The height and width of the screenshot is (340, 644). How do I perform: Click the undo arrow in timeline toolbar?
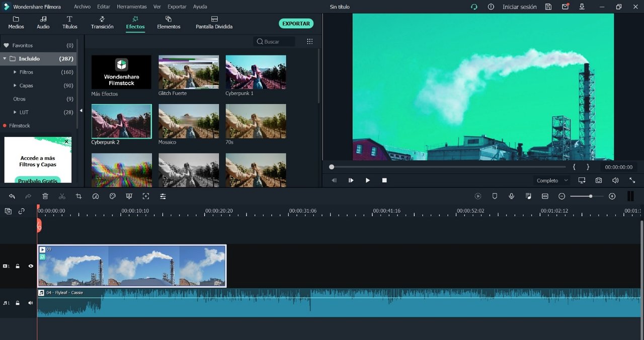12,196
